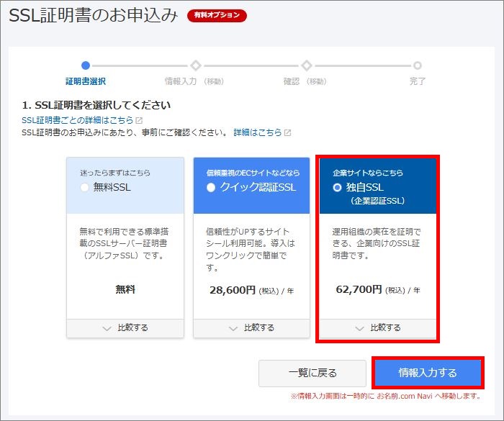This screenshot has width=504, height=421.
Task: Click the 情報入力 step diamond marker
Action: (196, 65)
